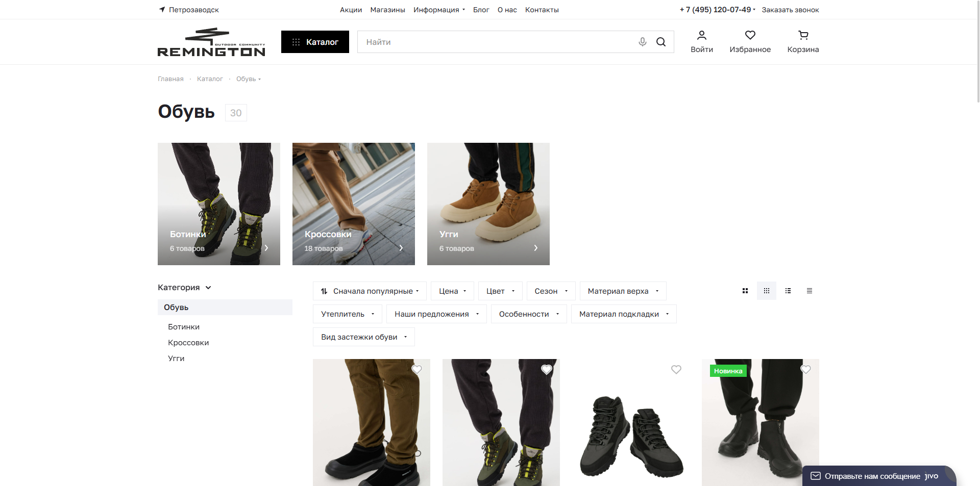Open the Кроссовки category thumbnail
Screen dimensions: 980x486
click(x=353, y=204)
